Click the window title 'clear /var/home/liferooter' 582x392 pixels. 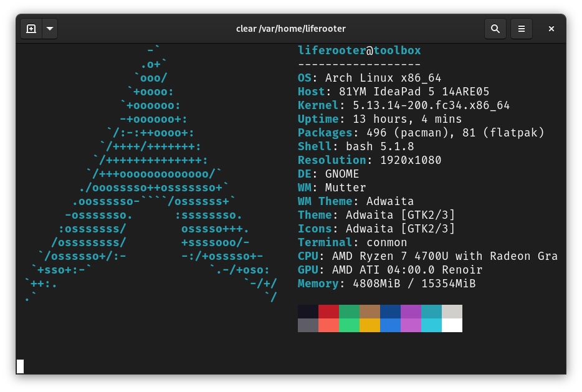coord(290,29)
